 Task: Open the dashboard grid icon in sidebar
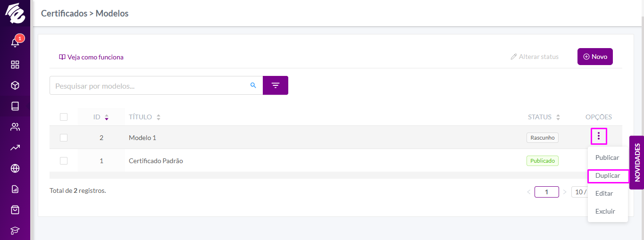coord(15,65)
